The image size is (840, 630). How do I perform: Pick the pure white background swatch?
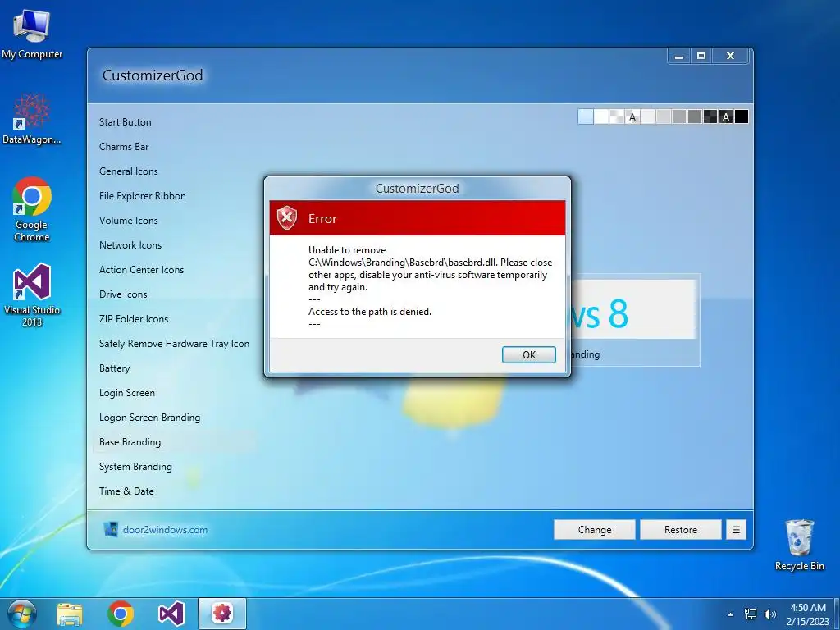(601, 116)
